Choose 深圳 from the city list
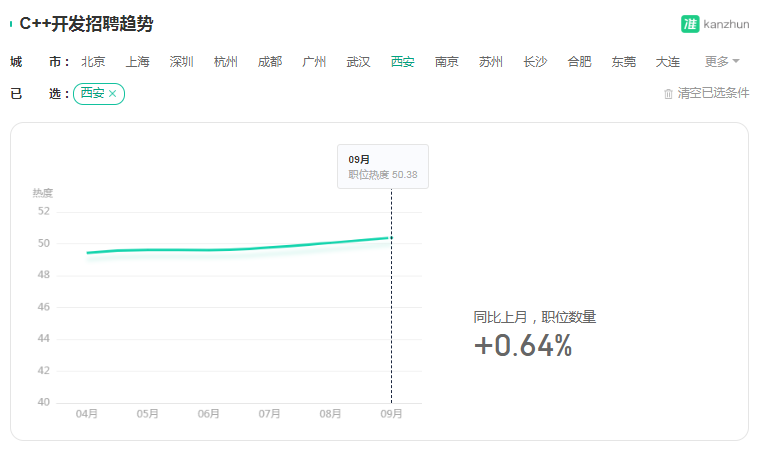The height and width of the screenshot is (456, 760). [181, 62]
